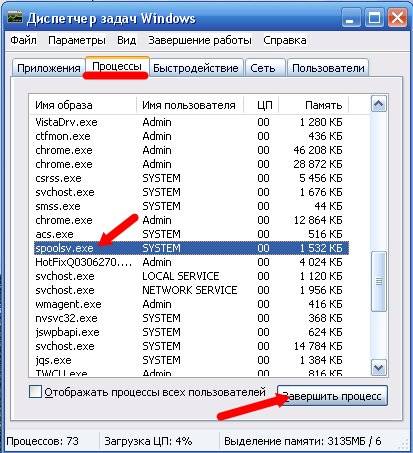
Task: Open the Справка menu
Action: coord(285,40)
